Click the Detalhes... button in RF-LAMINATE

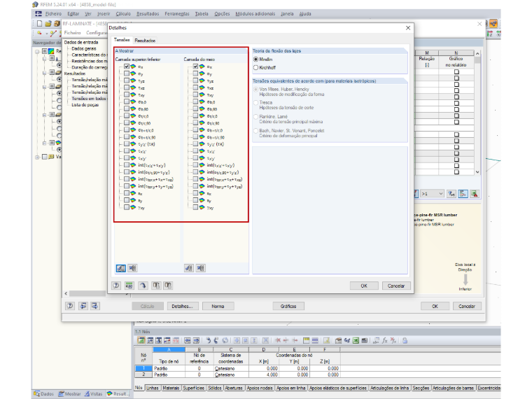pos(182,306)
